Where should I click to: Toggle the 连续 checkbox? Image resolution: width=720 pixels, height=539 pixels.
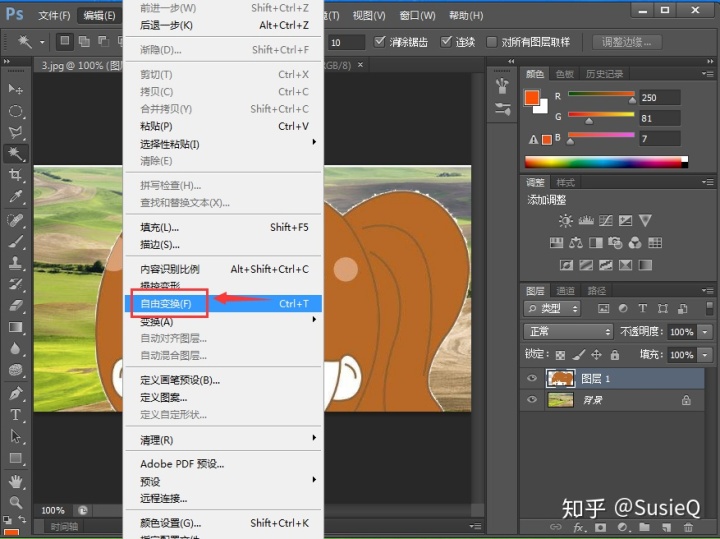click(x=446, y=42)
